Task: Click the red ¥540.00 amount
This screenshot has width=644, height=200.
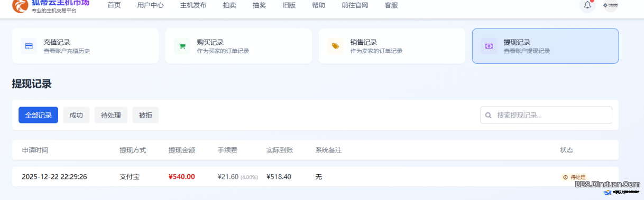Action: click(x=182, y=177)
